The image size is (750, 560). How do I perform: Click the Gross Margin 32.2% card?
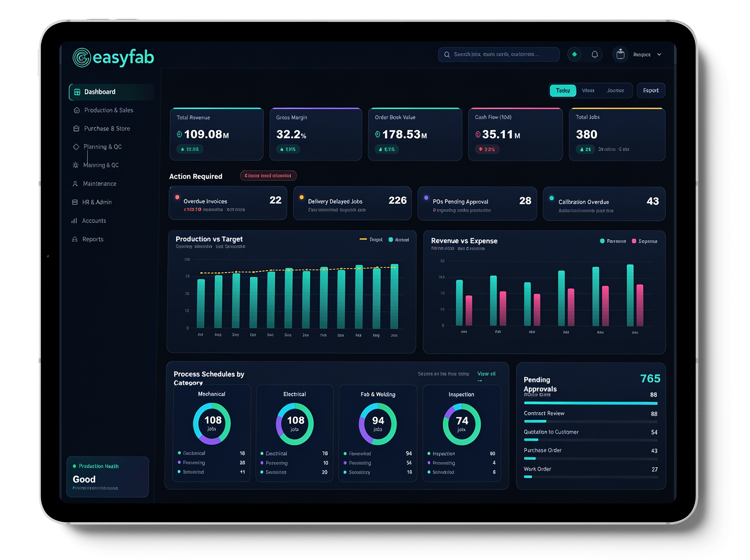pyautogui.click(x=316, y=134)
